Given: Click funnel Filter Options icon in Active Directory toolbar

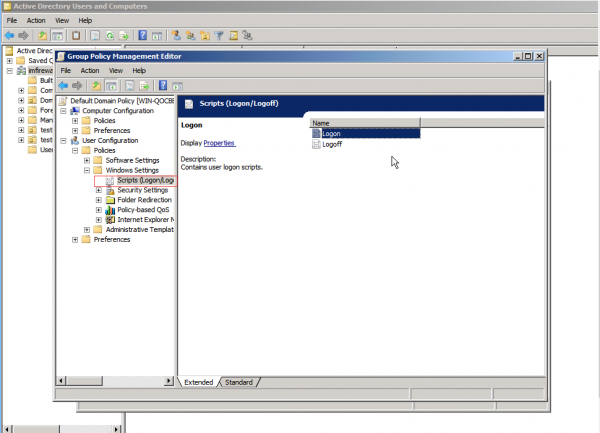Looking at the screenshot, I should (219, 36).
